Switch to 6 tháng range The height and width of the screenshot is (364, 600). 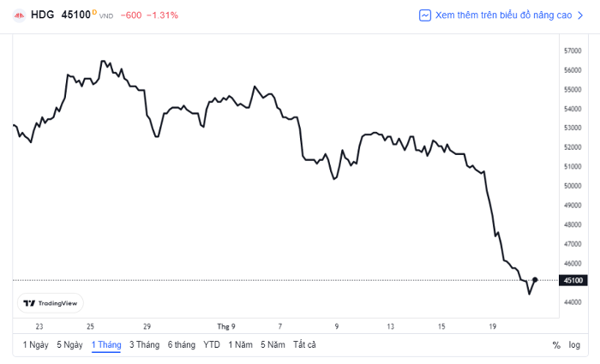click(182, 344)
